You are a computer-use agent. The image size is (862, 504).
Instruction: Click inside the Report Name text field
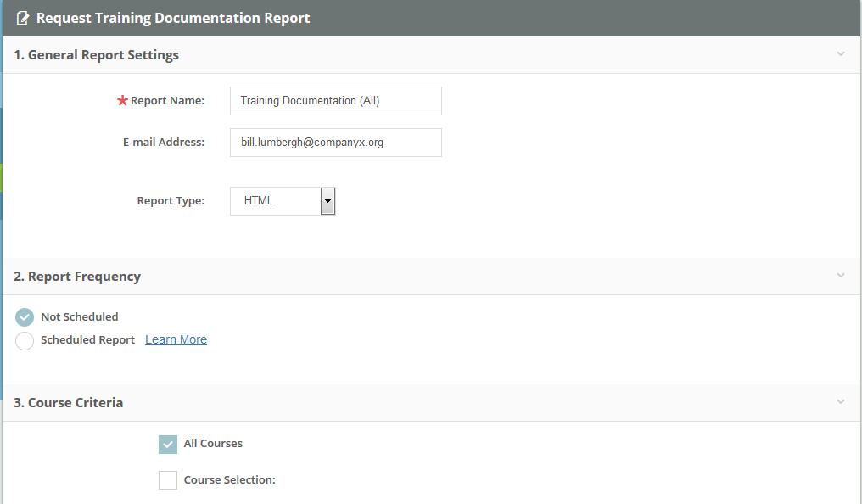coord(335,100)
